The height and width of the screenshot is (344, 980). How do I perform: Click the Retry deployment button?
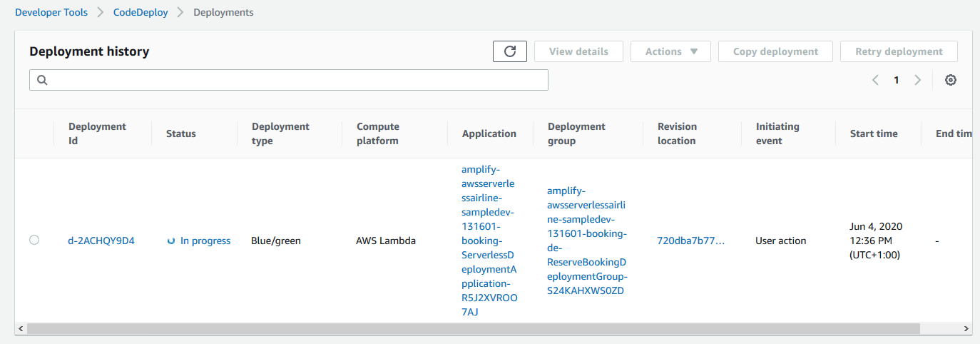(899, 51)
